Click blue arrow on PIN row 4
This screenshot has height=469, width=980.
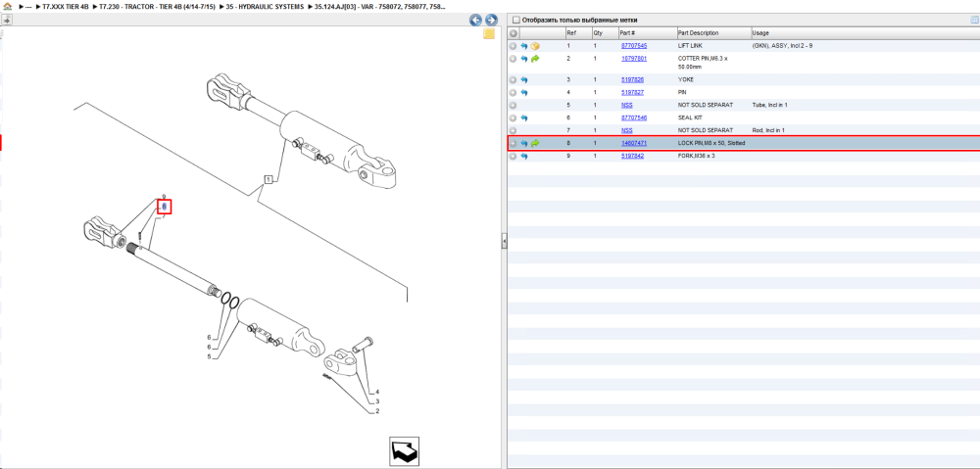pyautogui.click(x=524, y=92)
